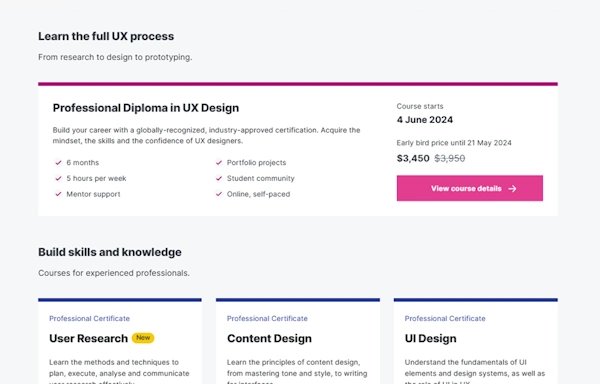Click the checkmark icon beside 5 hours per week
Image resolution: width=600 pixels, height=384 pixels.
pos(58,178)
